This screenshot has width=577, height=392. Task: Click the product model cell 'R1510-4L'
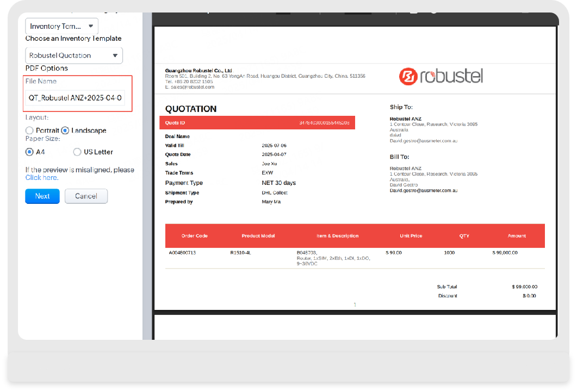[240, 253]
